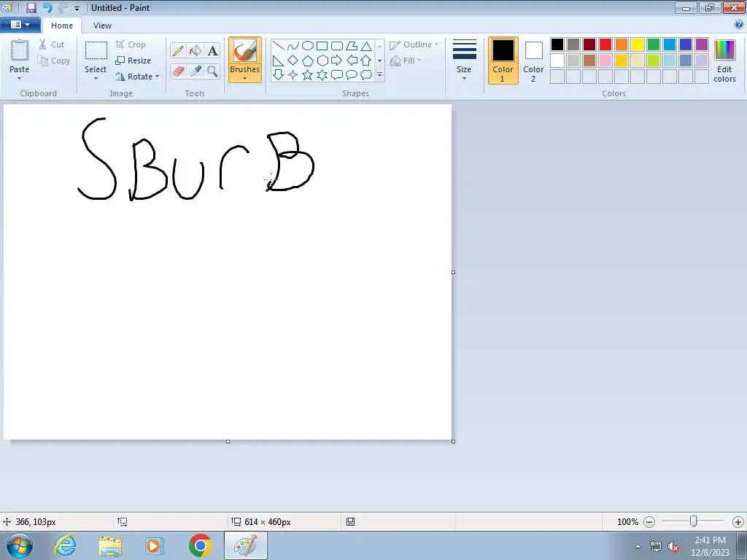Launch Google Chrome from taskbar
747x560 pixels.
[200, 545]
